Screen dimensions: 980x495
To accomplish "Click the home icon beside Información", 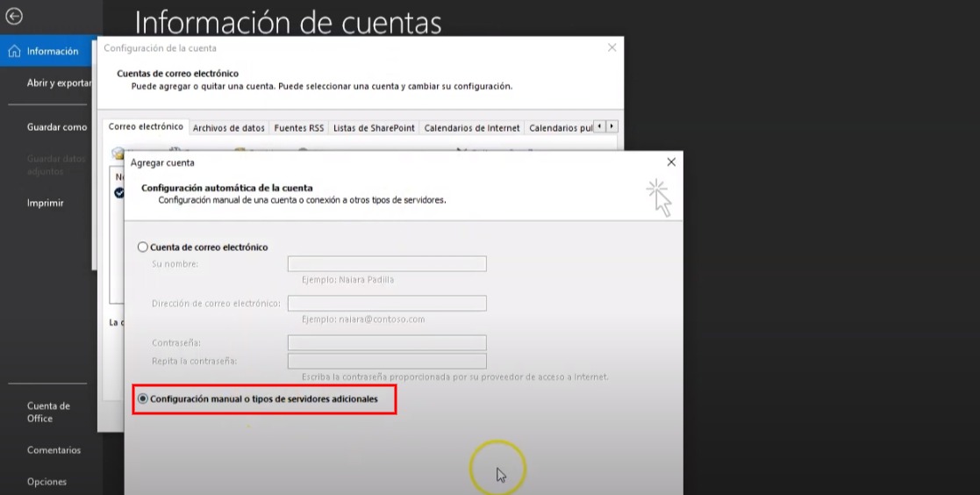I will tap(14, 52).
